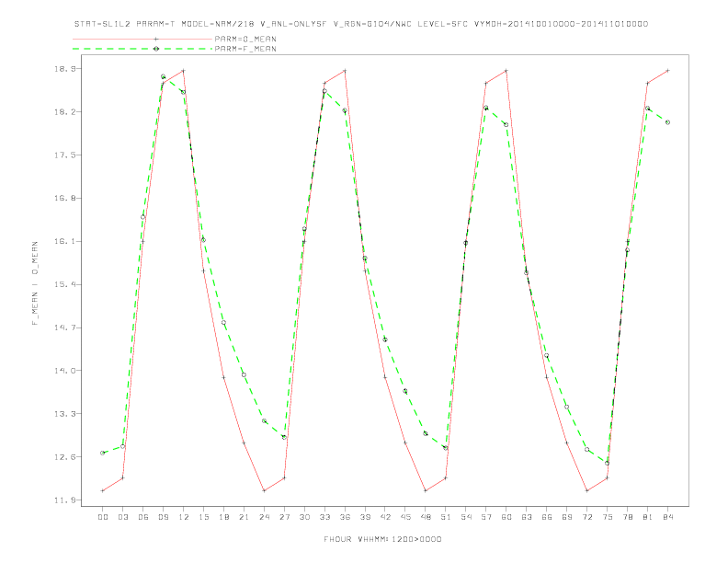Screen dimensions: 728x563
Task: Select red O_MEAN plus marker at hour 00
Action: [x=103, y=490]
